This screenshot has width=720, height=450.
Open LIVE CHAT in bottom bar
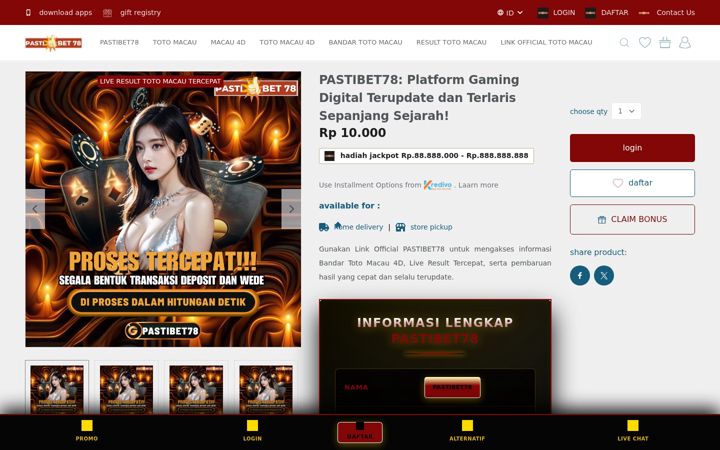[x=633, y=431]
